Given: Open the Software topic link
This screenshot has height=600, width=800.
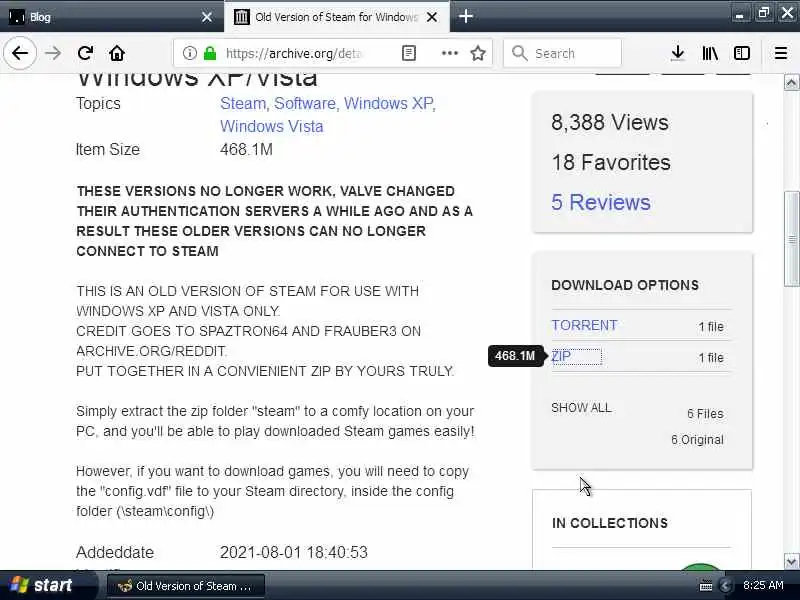Looking at the screenshot, I should (x=305, y=104).
